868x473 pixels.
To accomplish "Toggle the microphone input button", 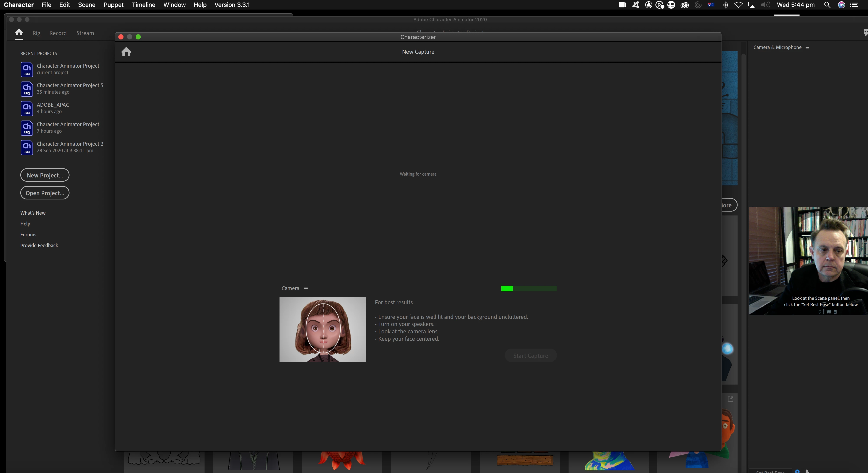I will [x=807, y=471].
